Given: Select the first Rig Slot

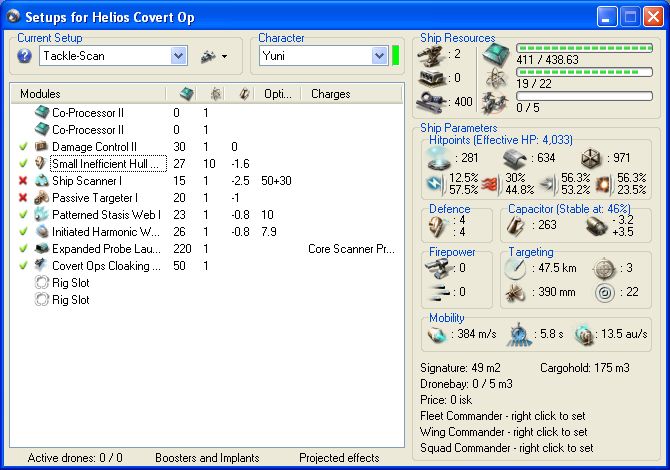Looking at the screenshot, I should [71, 283].
